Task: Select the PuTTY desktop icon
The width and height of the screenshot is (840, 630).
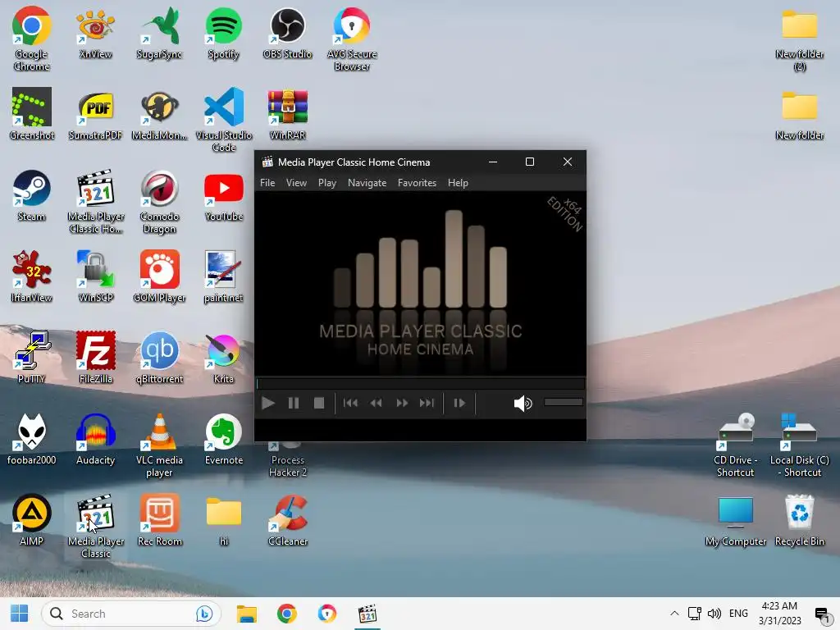Action: coord(32,358)
